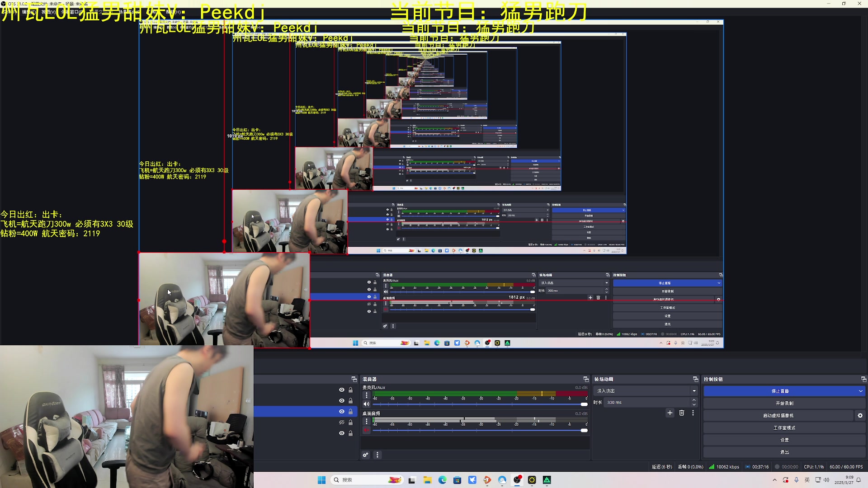Toggle visibility eye of first source row
The image size is (868, 488).
pyautogui.click(x=342, y=390)
